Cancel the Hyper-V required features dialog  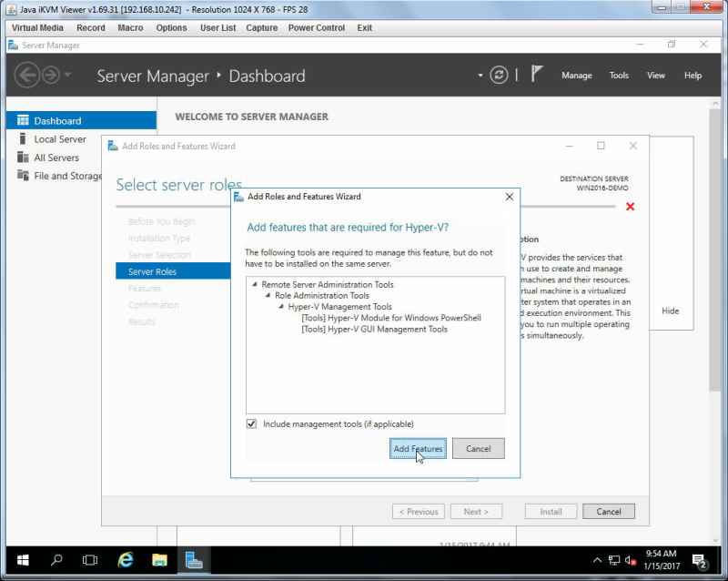pyautogui.click(x=479, y=449)
